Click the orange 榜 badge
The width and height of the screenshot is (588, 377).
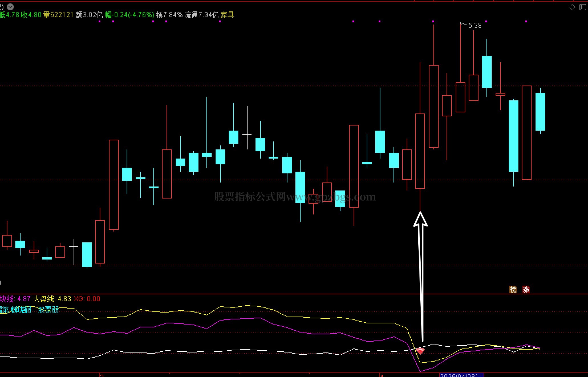click(513, 289)
